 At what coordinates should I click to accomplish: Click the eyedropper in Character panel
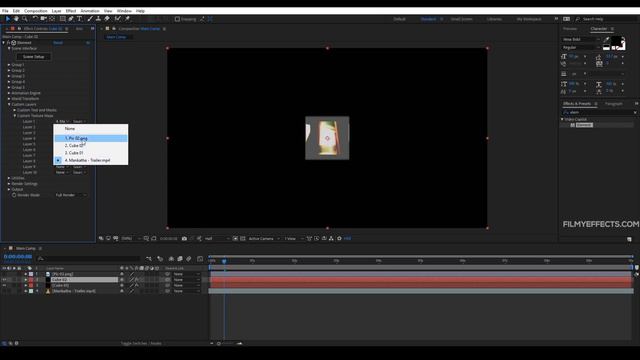[607, 40]
